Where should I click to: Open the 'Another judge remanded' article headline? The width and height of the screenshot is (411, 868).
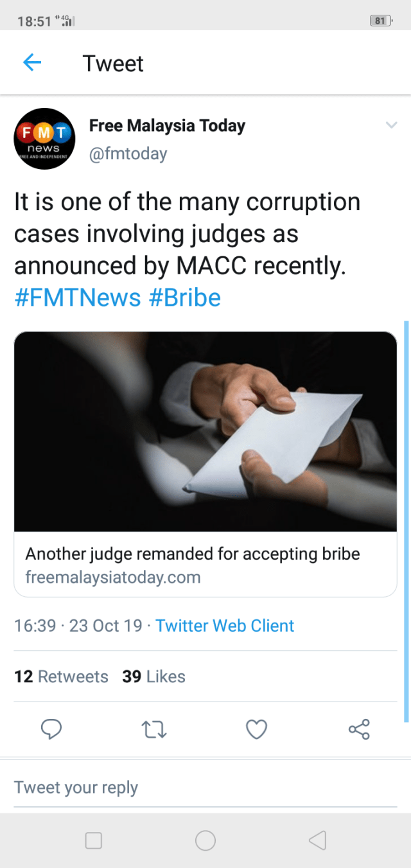pos(192,554)
